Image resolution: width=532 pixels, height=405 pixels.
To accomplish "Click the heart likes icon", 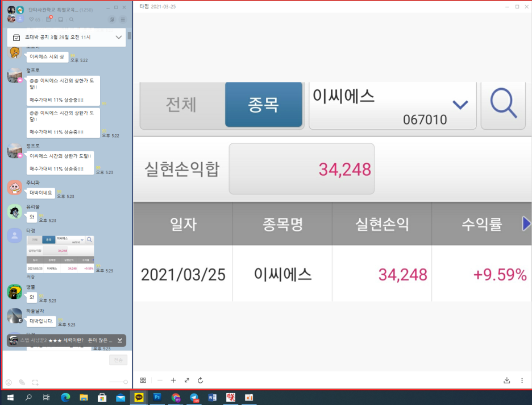I will pos(31,19).
